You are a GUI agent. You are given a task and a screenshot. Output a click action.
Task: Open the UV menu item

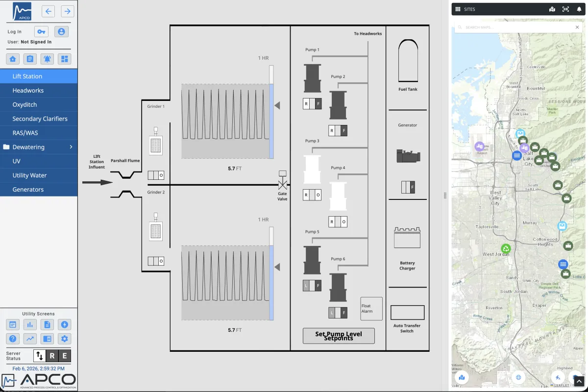point(39,161)
